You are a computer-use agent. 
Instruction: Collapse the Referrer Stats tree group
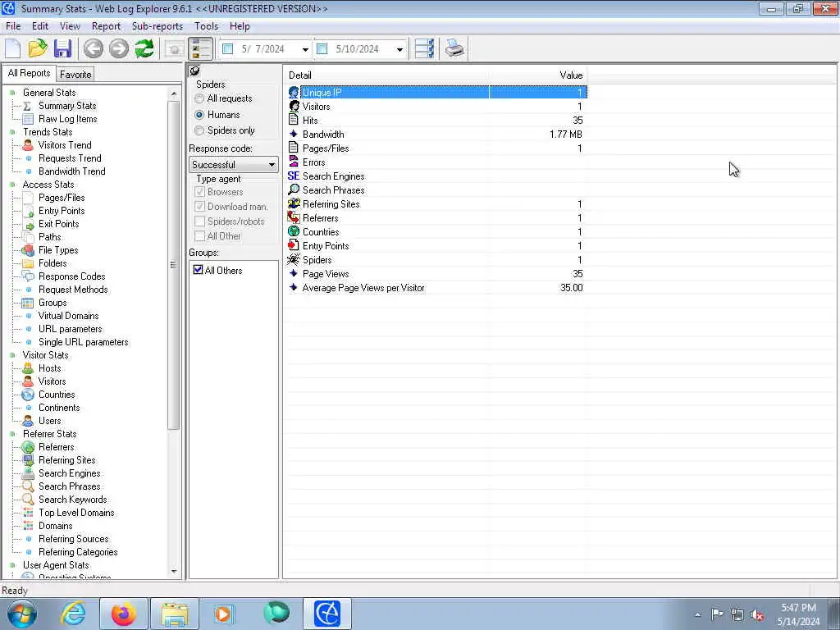pyautogui.click(x=12, y=434)
